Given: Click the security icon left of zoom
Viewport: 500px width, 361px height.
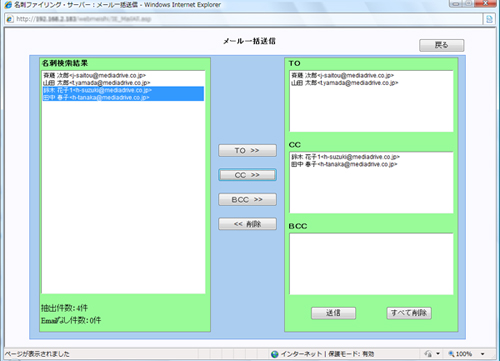Looking at the screenshot, I should (429, 354).
